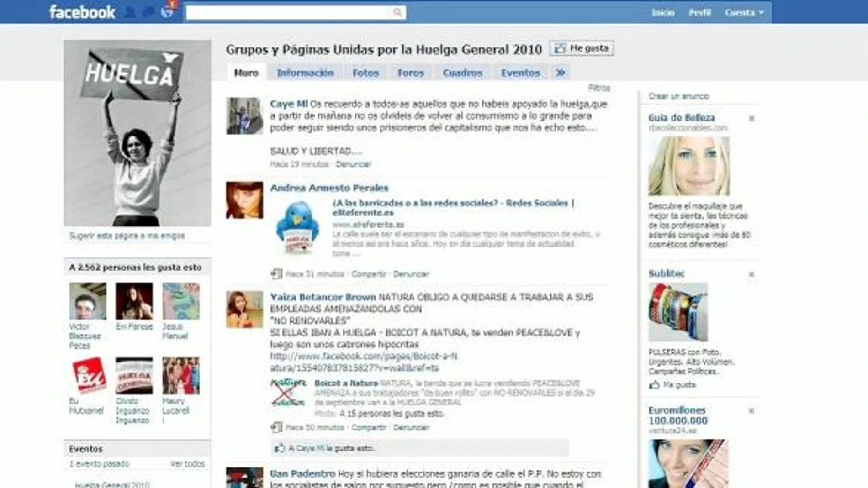
Task: Open Jesus Manuel fan thumbnail
Action: click(181, 301)
